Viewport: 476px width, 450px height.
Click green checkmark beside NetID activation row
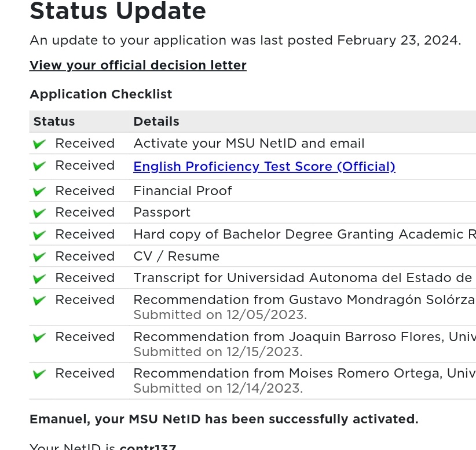39,144
